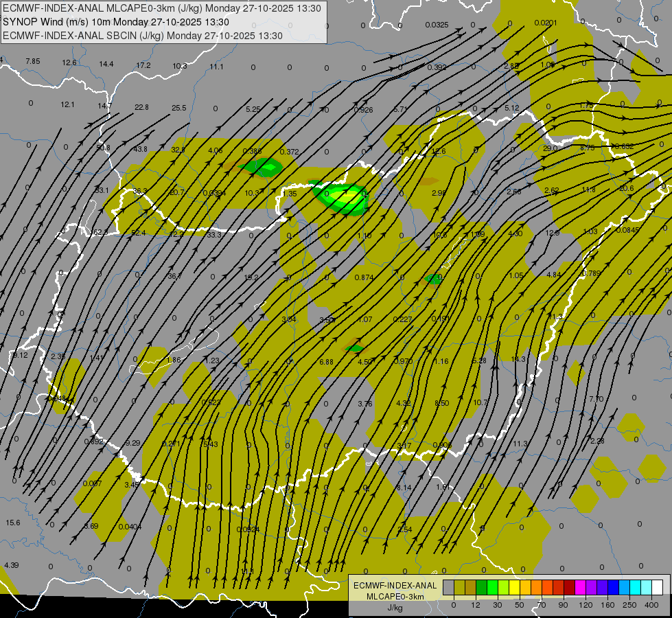
Task: Click the map value 0.0201
Action: point(546,23)
